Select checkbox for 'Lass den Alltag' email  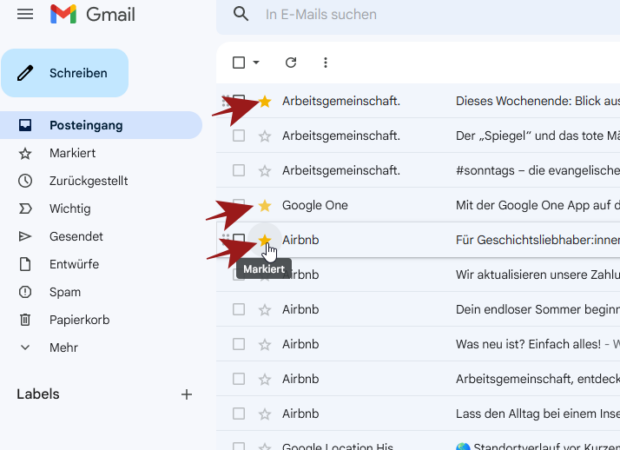click(239, 414)
